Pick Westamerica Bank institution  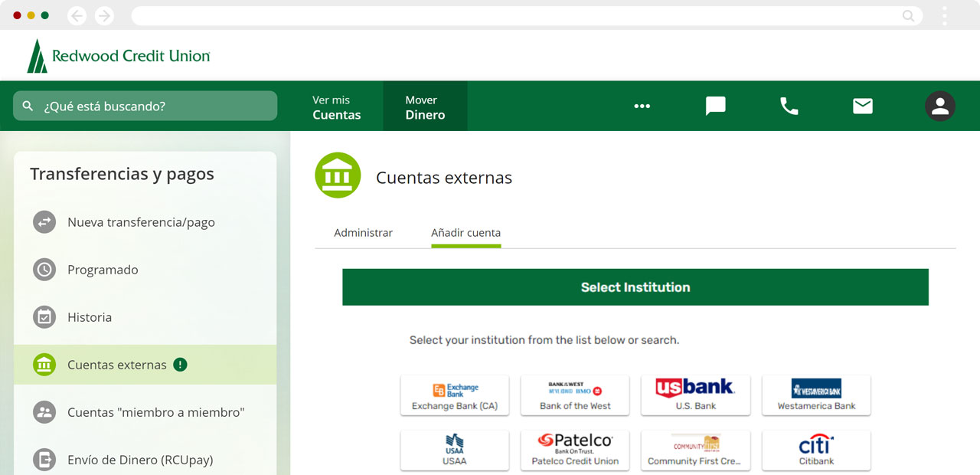click(816, 395)
